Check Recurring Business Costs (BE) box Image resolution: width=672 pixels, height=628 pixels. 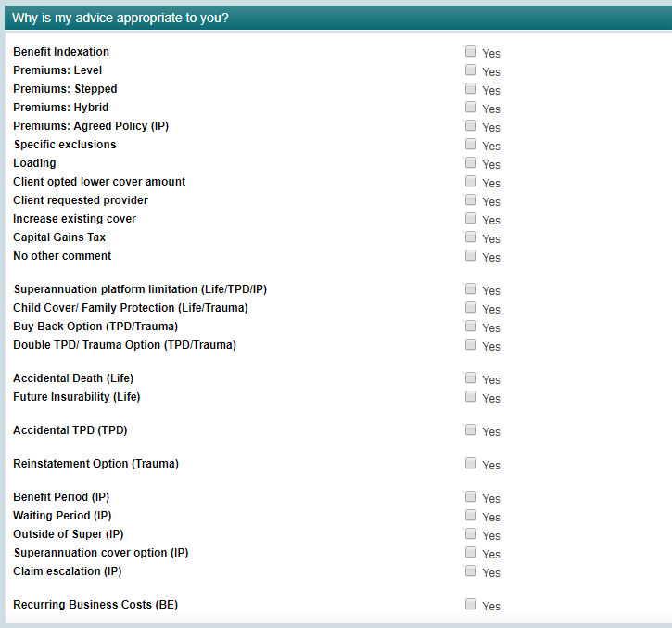pyautogui.click(x=471, y=605)
